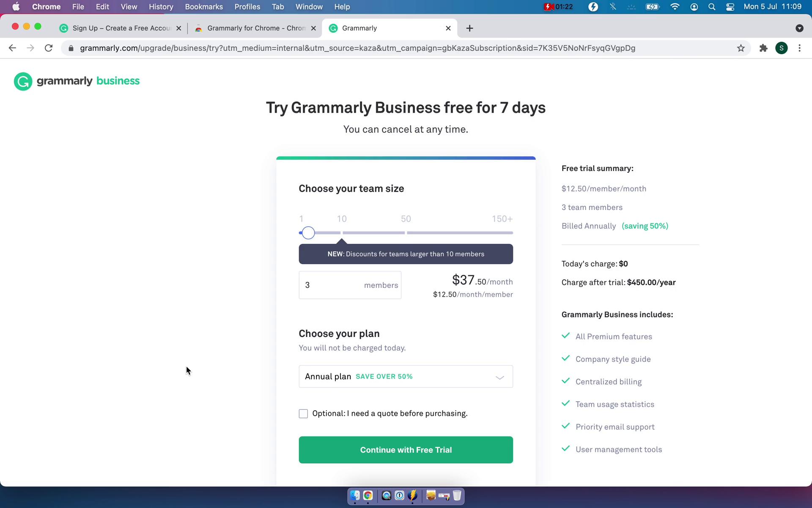Click the File menu in menu bar
The width and height of the screenshot is (812, 508).
tap(78, 6)
